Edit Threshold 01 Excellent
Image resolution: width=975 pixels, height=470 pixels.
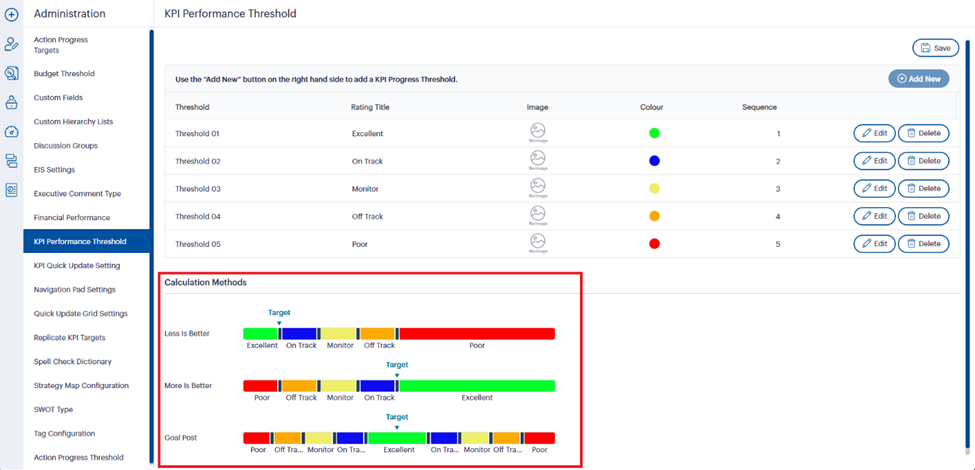(874, 133)
